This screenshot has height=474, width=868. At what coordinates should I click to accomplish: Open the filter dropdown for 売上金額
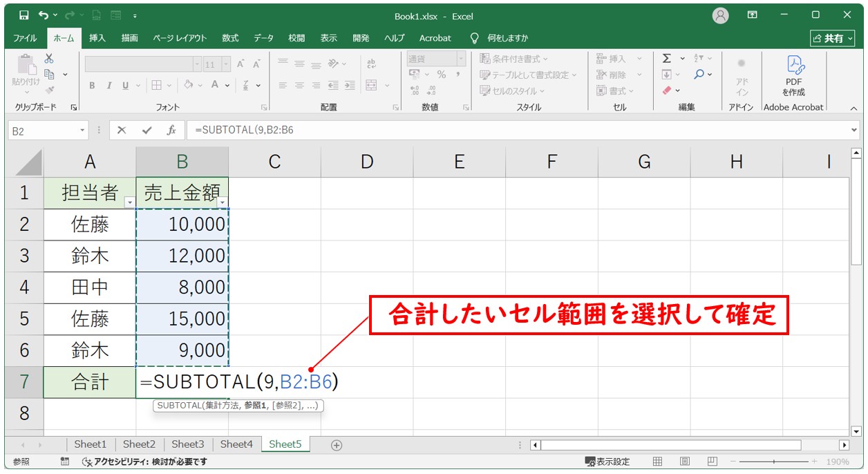[x=222, y=202]
